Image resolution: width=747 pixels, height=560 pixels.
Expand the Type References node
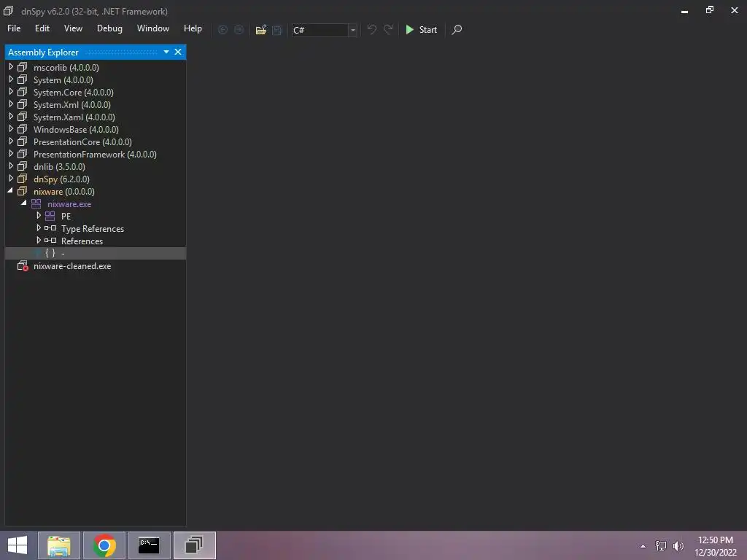(39, 228)
